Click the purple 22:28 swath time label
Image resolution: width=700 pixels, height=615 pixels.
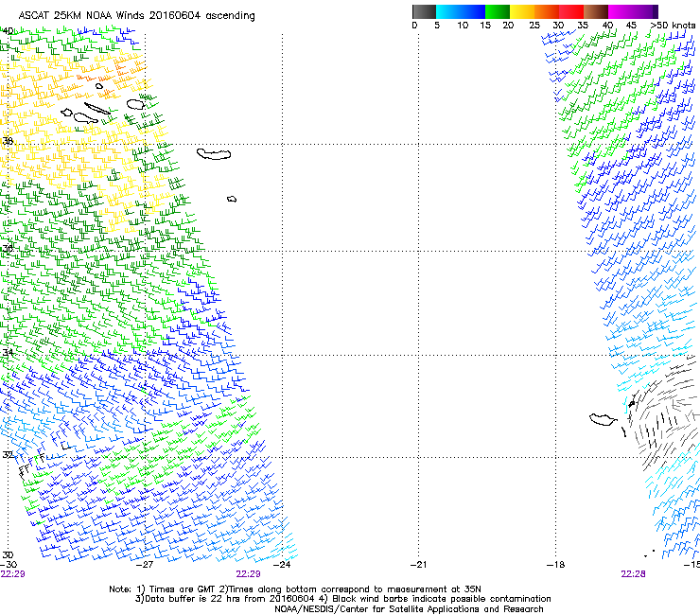point(633,574)
